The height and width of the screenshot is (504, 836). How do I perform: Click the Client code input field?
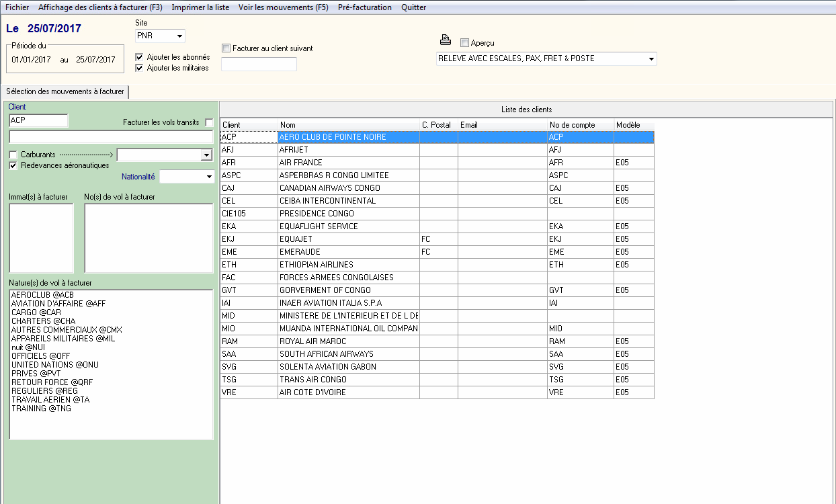[38, 120]
